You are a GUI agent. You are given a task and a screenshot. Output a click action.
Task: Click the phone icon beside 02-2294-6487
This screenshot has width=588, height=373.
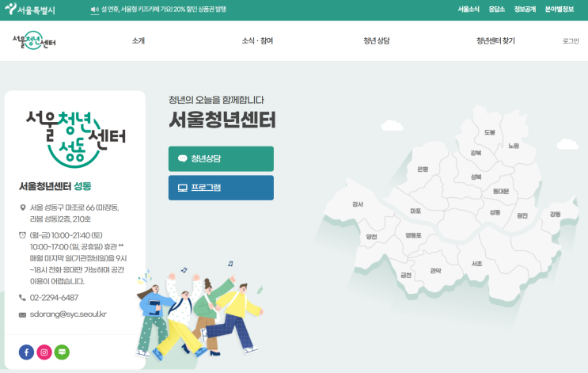point(22,298)
